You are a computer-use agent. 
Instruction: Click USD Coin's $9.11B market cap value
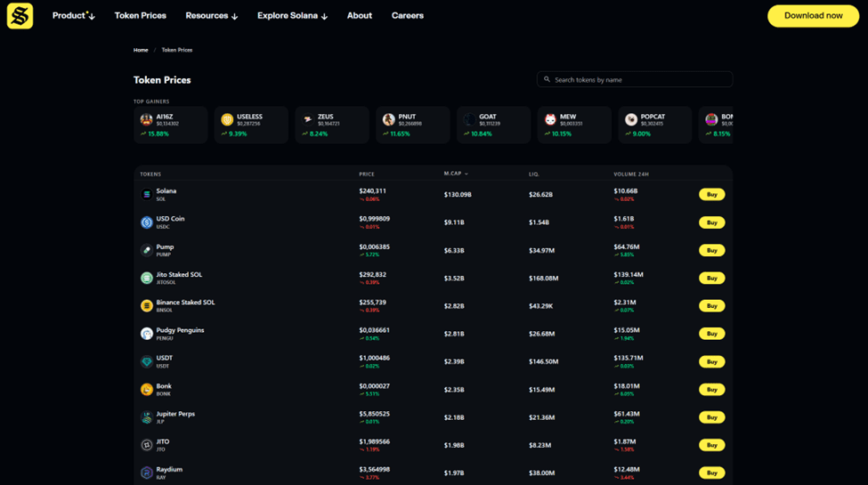[x=454, y=222]
